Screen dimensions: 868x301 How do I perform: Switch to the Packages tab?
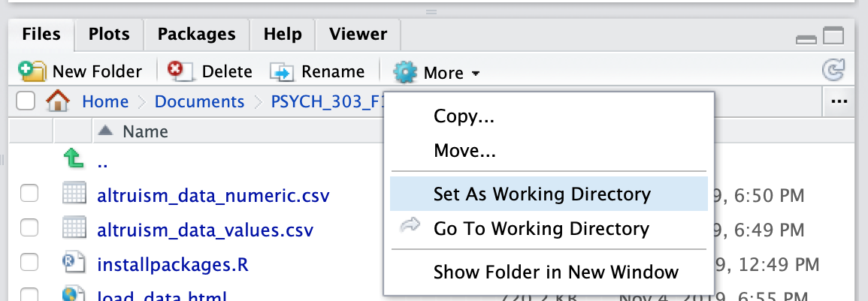[x=196, y=35]
